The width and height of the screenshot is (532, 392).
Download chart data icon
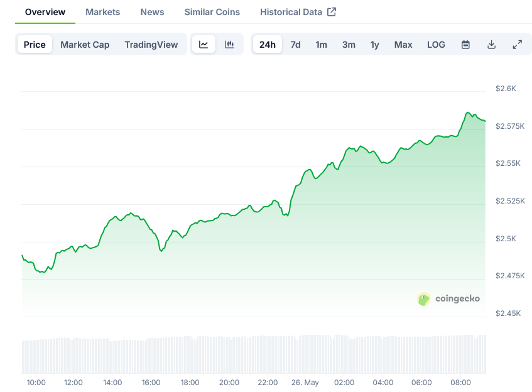click(x=491, y=45)
